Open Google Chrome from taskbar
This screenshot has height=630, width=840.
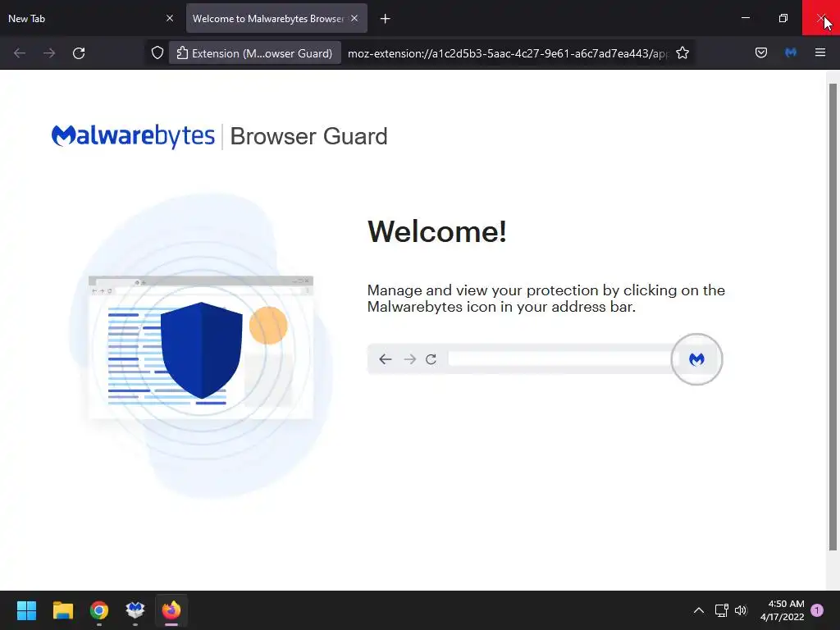pos(99,610)
